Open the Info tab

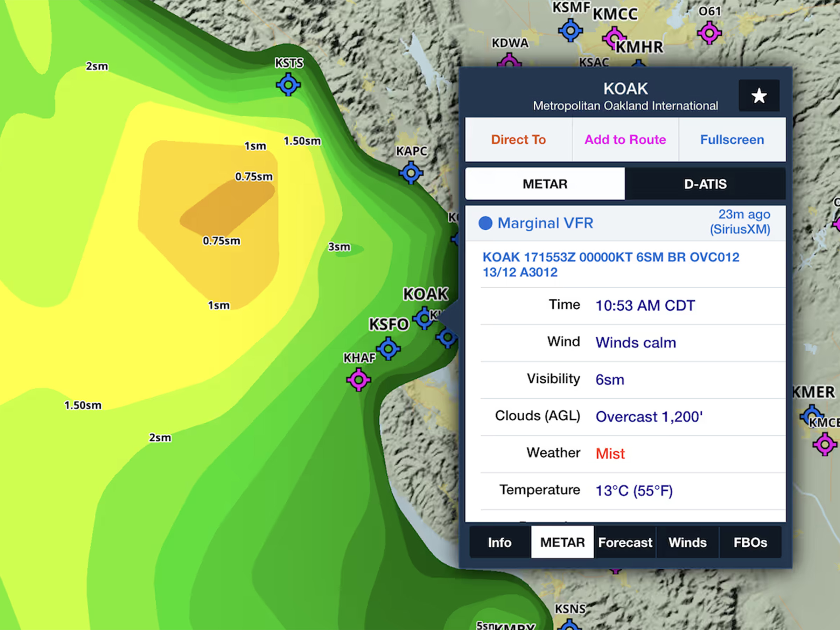(499, 542)
